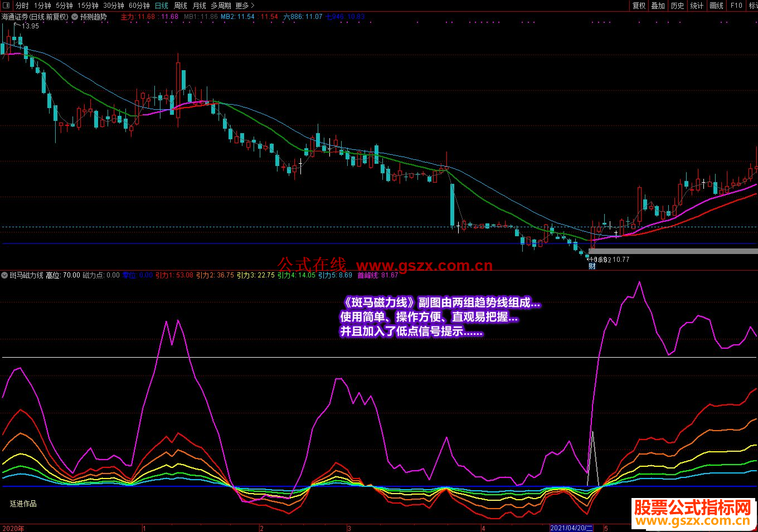This screenshot has height=532, width=758.
Task: Switch to the 月线 monthly tab
Action: click(x=199, y=6)
